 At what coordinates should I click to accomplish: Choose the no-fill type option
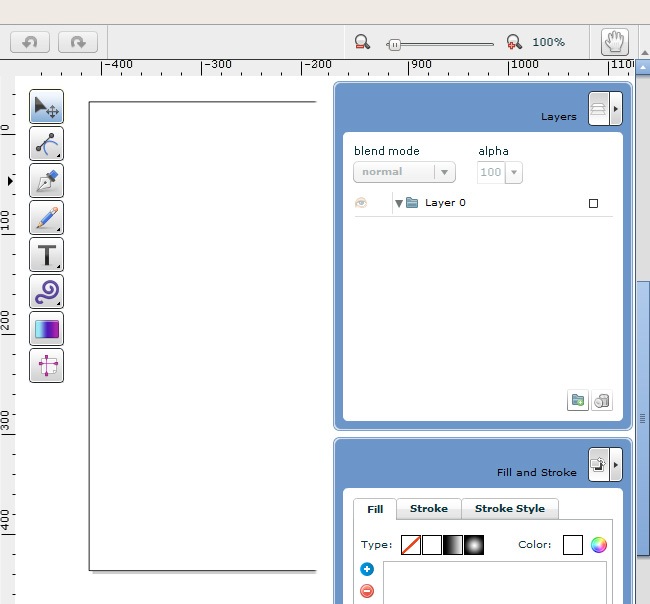410,545
